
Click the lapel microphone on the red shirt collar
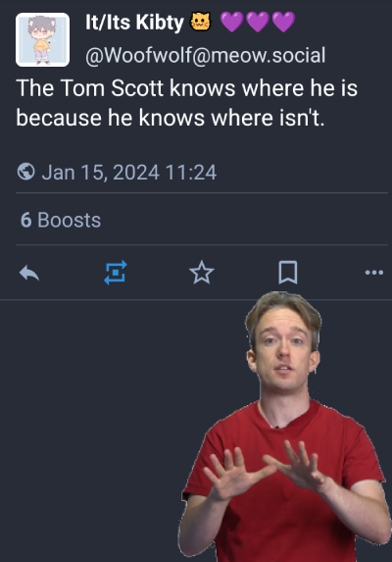tap(276, 428)
